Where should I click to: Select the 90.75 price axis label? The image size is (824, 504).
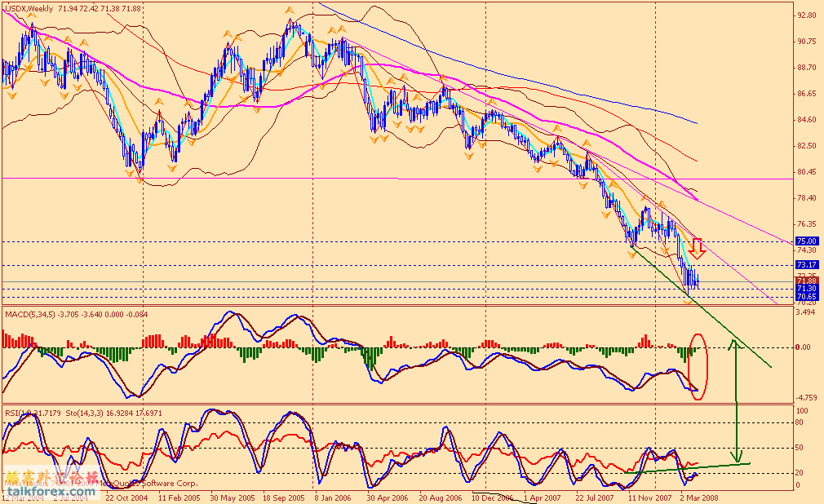point(807,42)
